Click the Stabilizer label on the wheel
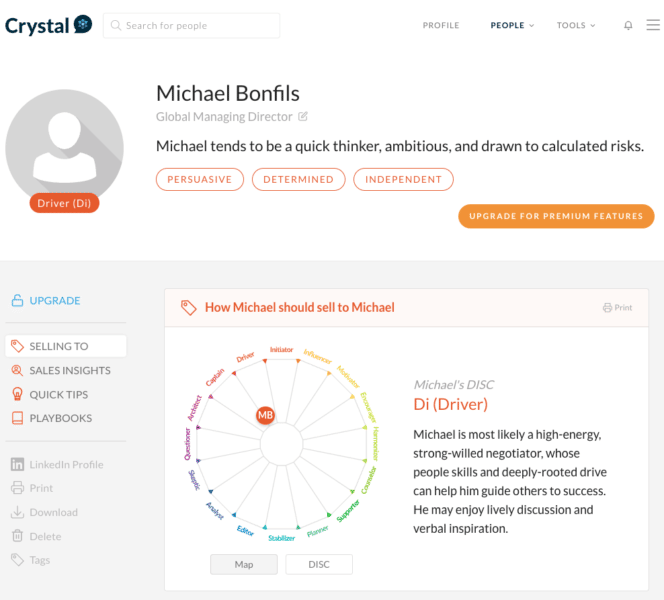The height and width of the screenshot is (600, 664). 282,538
